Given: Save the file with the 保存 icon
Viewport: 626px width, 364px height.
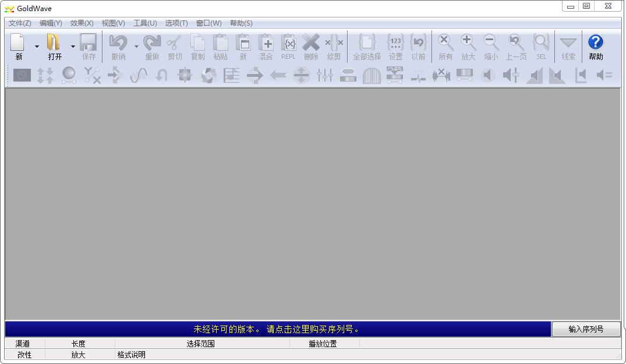Looking at the screenshot, I should [x=89, y=44].
